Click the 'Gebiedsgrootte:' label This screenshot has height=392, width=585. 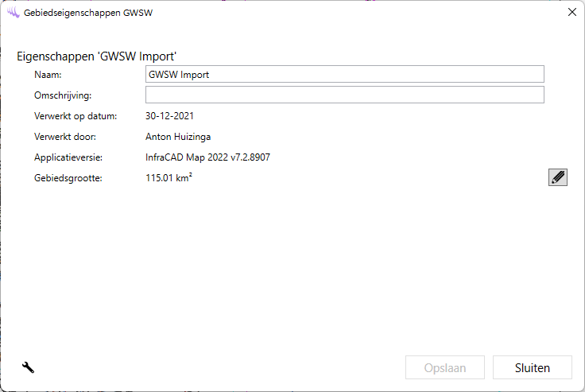pyautogui.click(x=68, y=178)
